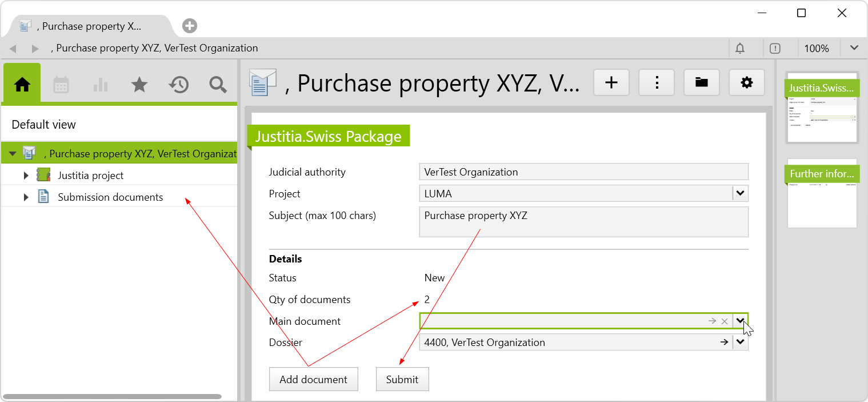The height and width of the screenshot is (402, 868).
Task: Open new tab with plus icon
Action: point(190,26)
